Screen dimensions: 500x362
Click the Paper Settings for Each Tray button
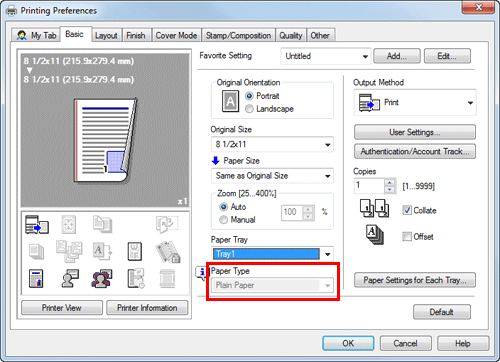415,280
